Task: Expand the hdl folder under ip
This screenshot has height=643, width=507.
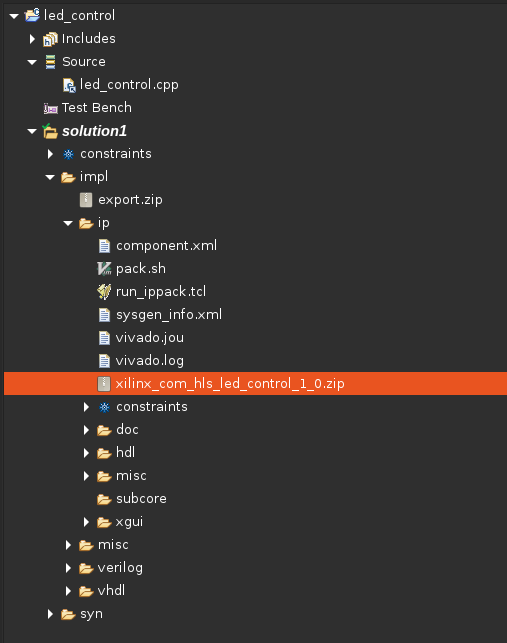Action: (86, 453)
